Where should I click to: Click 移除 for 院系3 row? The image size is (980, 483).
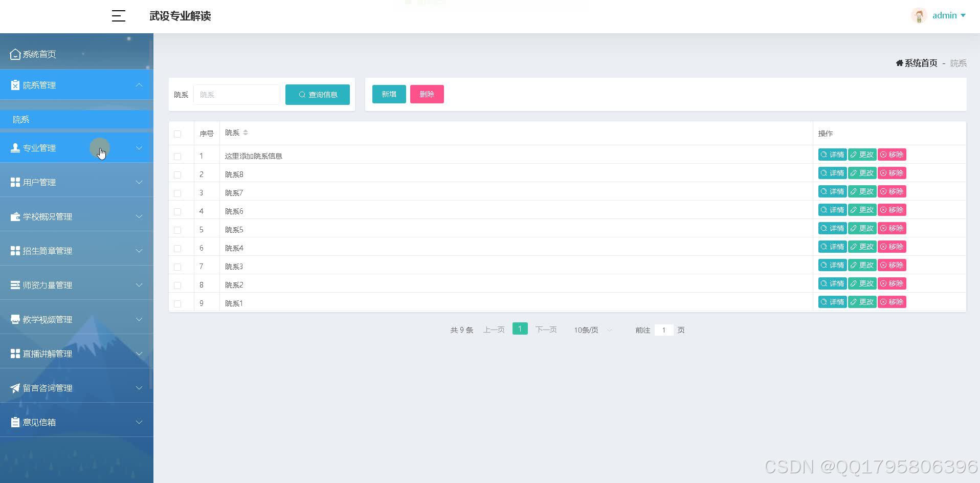892,265
